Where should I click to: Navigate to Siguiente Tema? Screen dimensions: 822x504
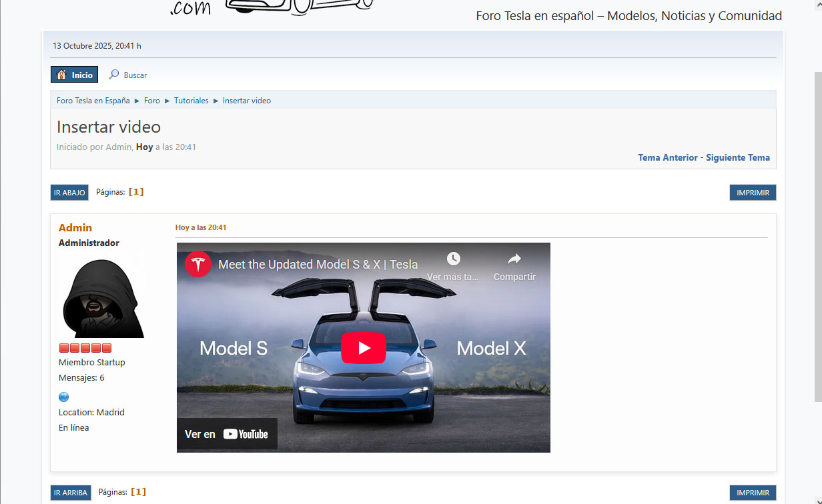pyautogui.click(x=737, y=158)
